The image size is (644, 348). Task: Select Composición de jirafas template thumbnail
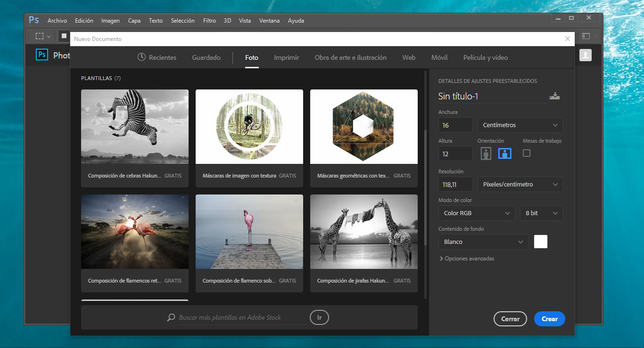click(364, 232)
